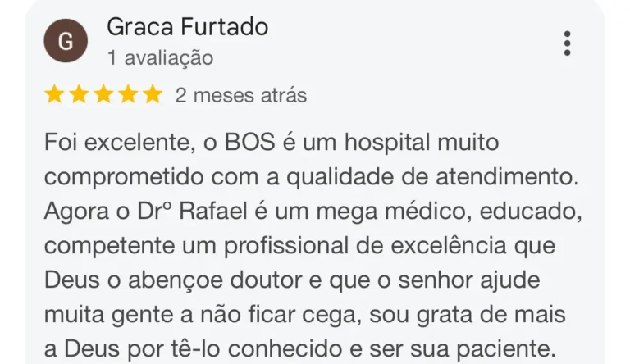Click the review line starting "Foi excelente"
Image resolution: width=630 pixels, height=364 pixels.
coord(271,143)
